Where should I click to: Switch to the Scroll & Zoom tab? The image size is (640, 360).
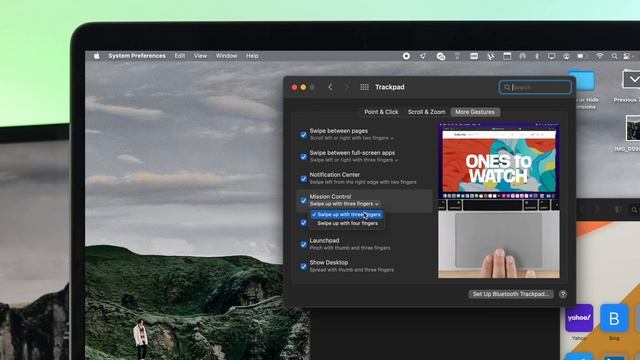point(427,112)
